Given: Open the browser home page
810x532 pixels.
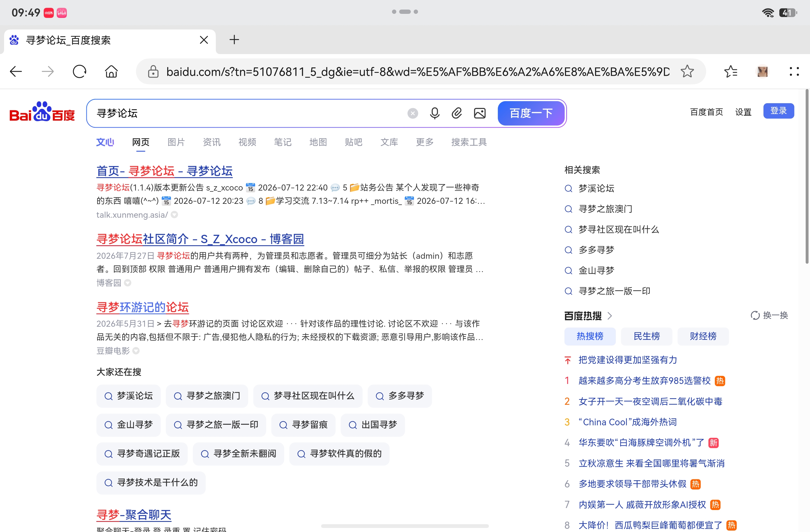Looking at the screenshot, I should 111,71.
